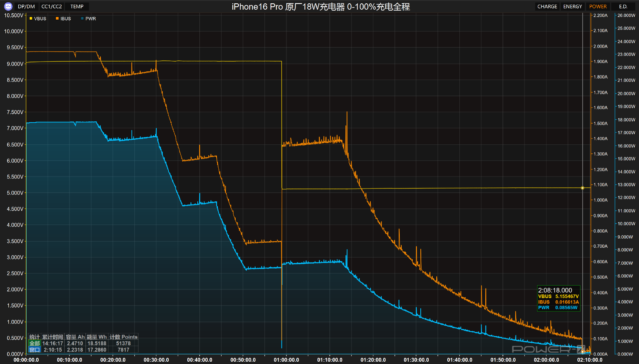Click the 26.000W power axis label
639x364 pixels.
click(x=626, y=15)
